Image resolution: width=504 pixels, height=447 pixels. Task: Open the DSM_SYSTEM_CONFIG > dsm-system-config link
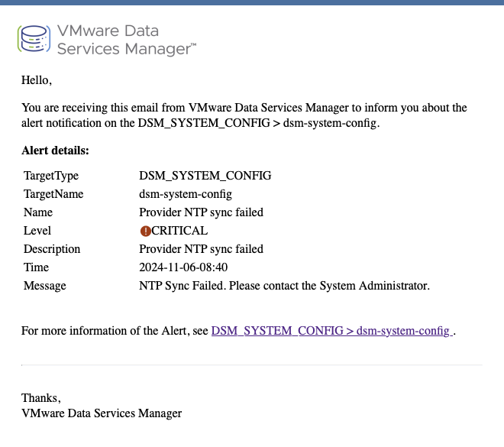point(332,331)
